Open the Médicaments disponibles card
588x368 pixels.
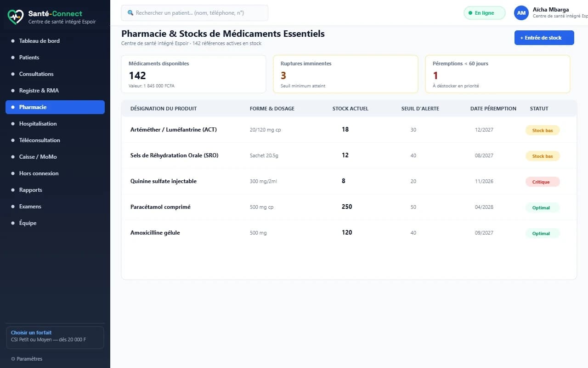[x=193, y=74]
